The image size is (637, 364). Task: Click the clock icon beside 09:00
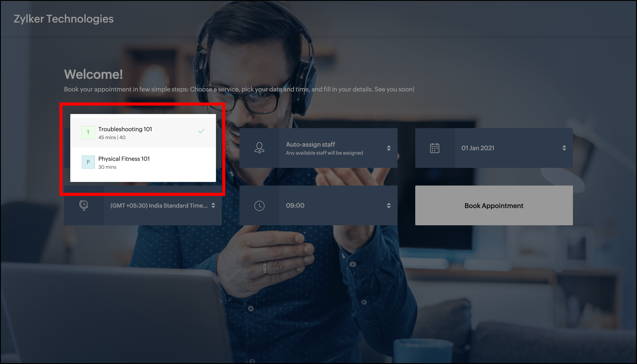[x=259, y=205]
